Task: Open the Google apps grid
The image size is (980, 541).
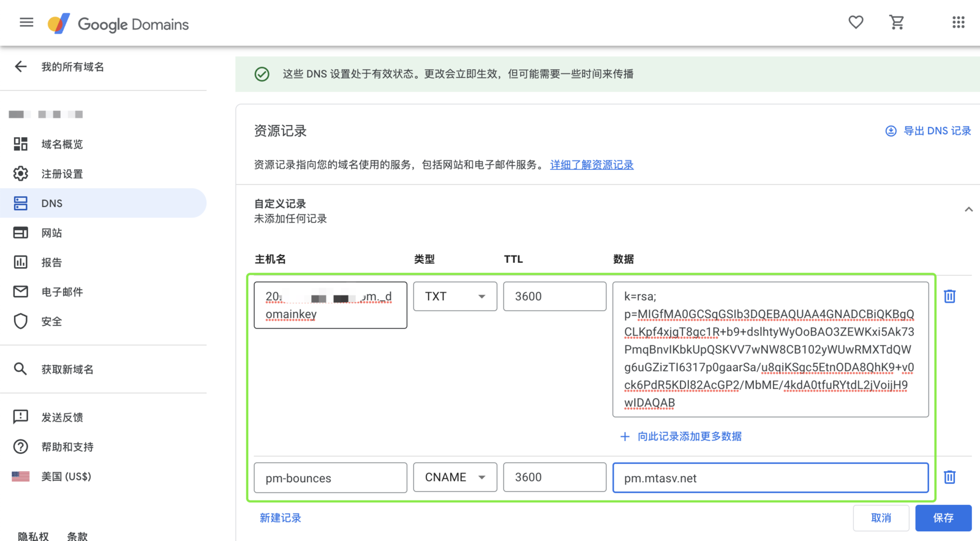Action: coord(958,23)
